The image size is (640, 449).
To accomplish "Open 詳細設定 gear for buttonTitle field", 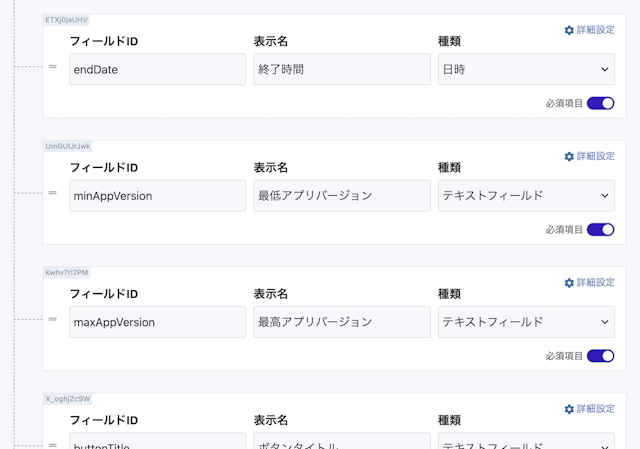I will tap(589, 409).
